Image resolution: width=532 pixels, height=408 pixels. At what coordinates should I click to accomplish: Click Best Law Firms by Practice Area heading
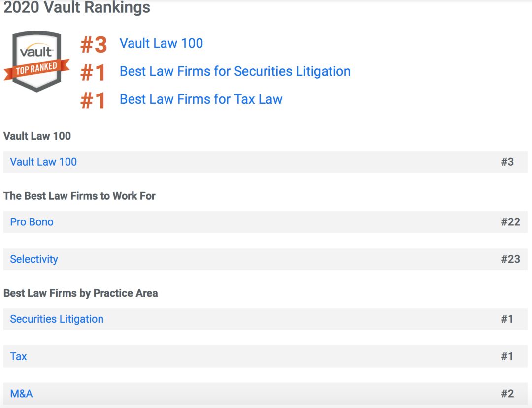point(81,293)
